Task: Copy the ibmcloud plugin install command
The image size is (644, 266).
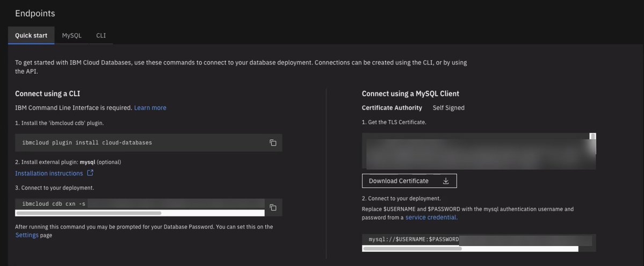Action: click(273, 142)
